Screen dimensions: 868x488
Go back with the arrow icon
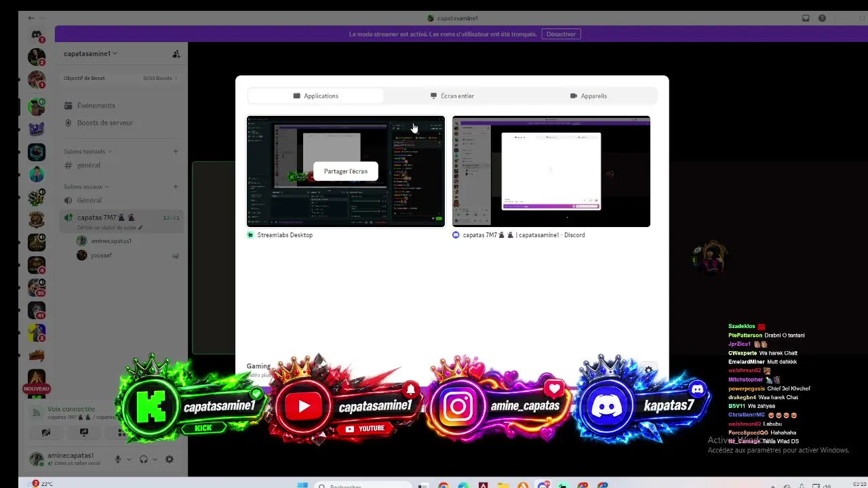point(31,18)
